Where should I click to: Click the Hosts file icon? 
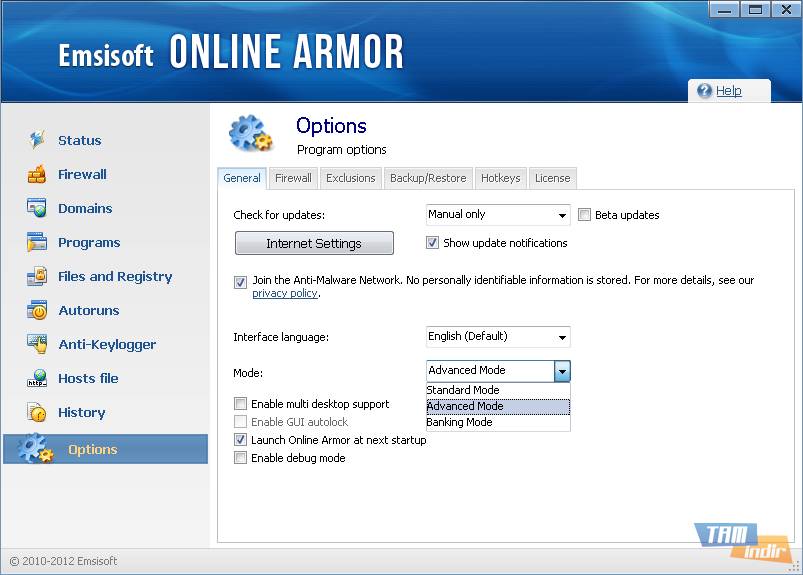pyautogui.click(x=37, y=378)
